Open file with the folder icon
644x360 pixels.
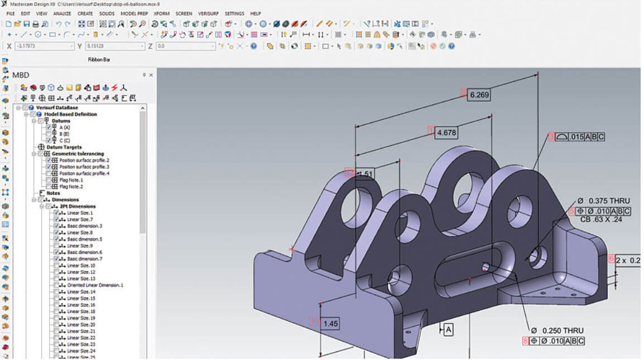(x=17, y=24)
